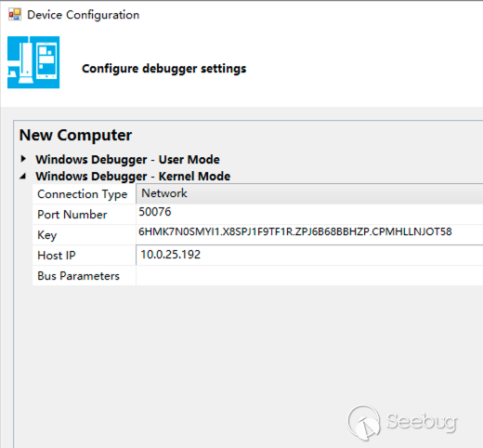
Task: Select the Windows Debugger - Kernel Mode heading
Action: tap(133, 177)
